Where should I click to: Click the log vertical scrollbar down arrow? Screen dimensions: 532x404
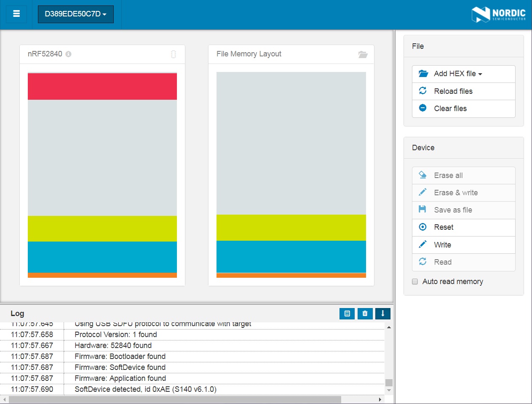pos(389,391)
